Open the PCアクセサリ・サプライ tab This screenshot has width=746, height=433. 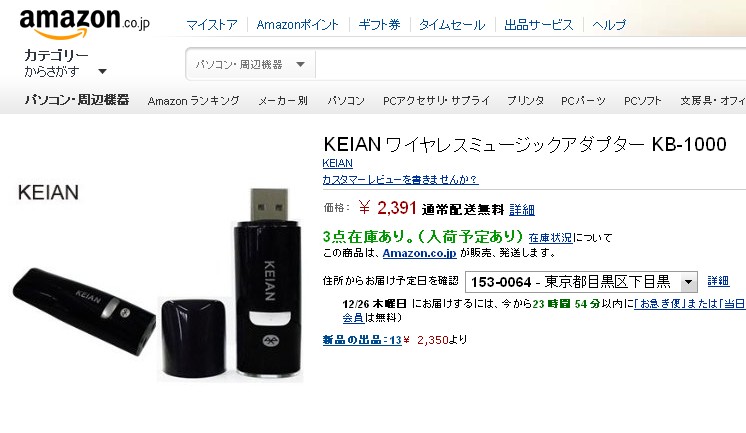pos(436,101)
